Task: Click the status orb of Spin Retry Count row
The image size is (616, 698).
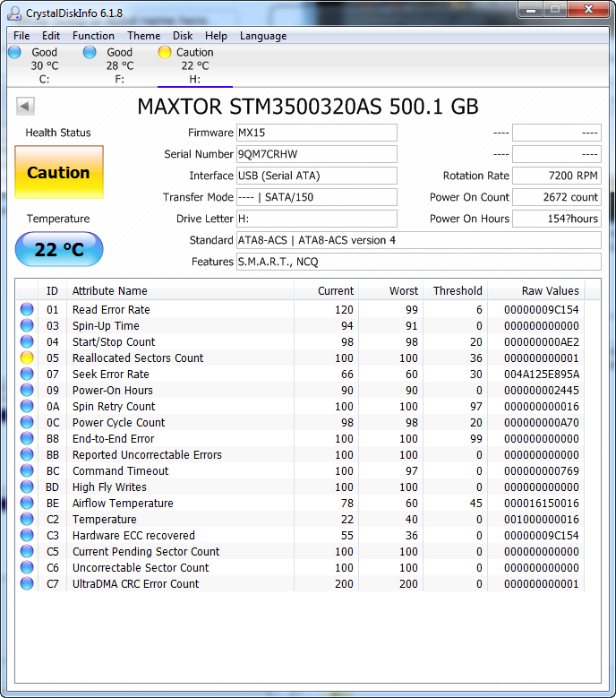Action: [x=27, y=406]
